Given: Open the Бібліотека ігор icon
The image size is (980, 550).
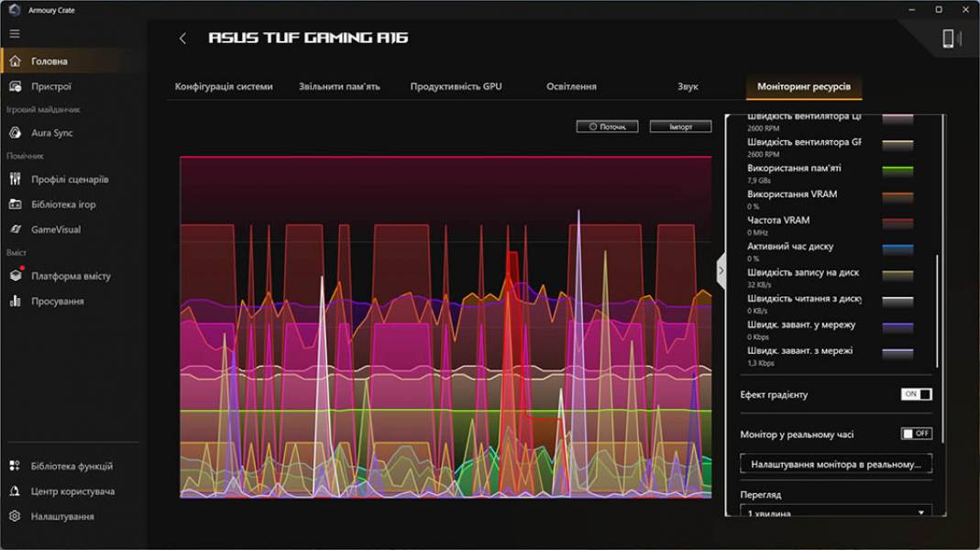Looking at the screenshot, I should coord(16,203).
